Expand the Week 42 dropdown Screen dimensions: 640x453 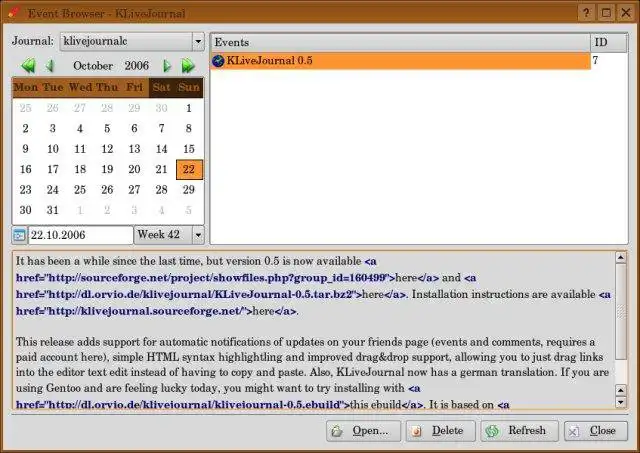pos(198,235)
